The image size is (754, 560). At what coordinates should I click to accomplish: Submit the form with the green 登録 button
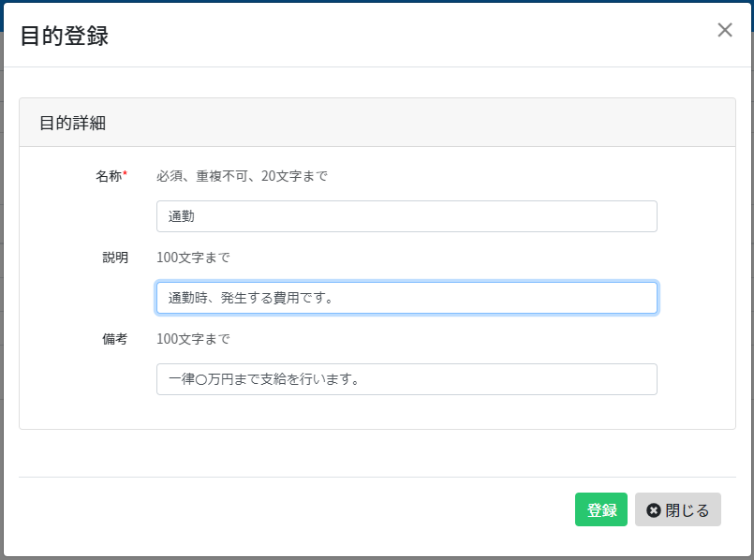tap(601, 509)
